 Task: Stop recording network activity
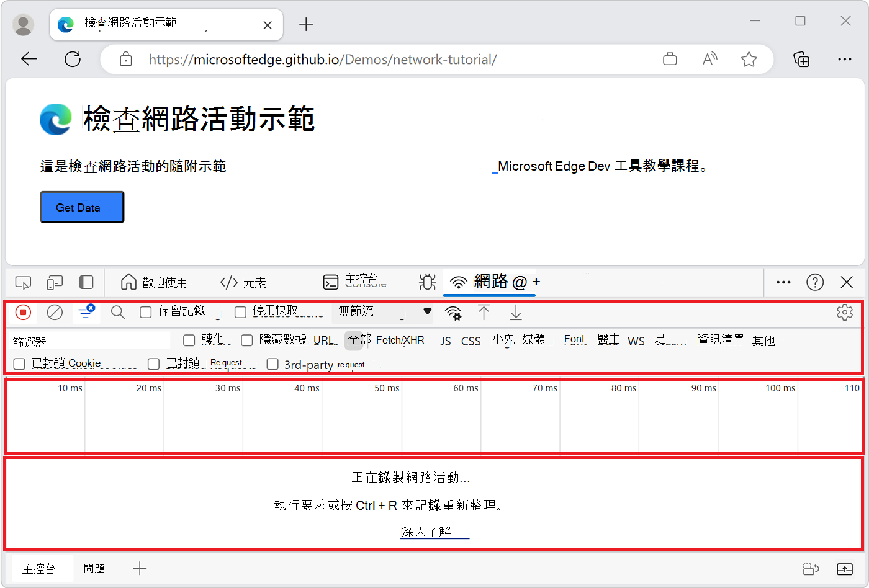click(x=23, y=313)
